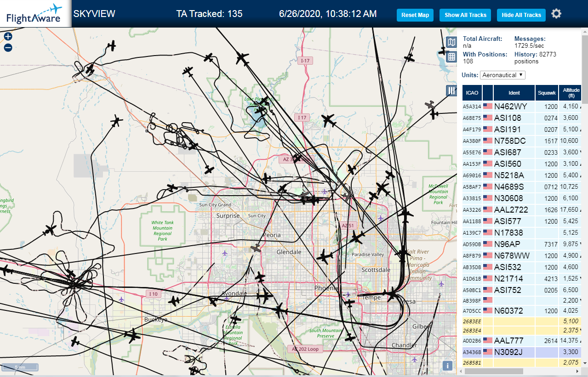
Task: Select the gray aircraft icon near Peoria
Action: coord(256,248)
